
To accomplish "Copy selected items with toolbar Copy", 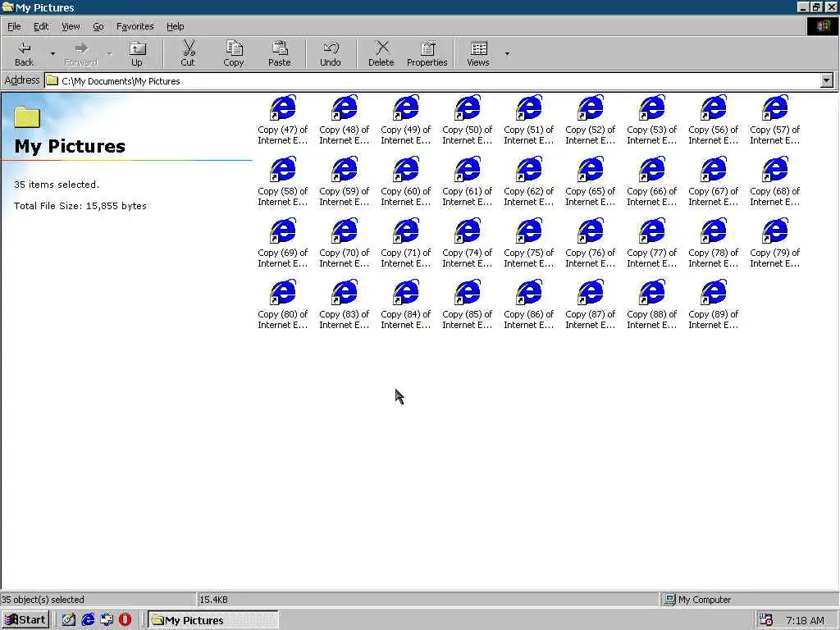I will coord(234,53).
